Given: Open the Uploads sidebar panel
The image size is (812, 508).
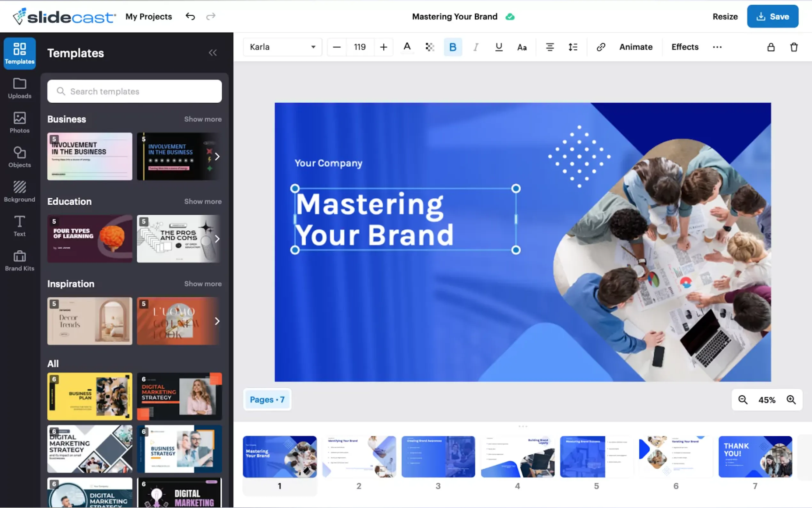Looking at the screenshot, I should pos(20,88).
